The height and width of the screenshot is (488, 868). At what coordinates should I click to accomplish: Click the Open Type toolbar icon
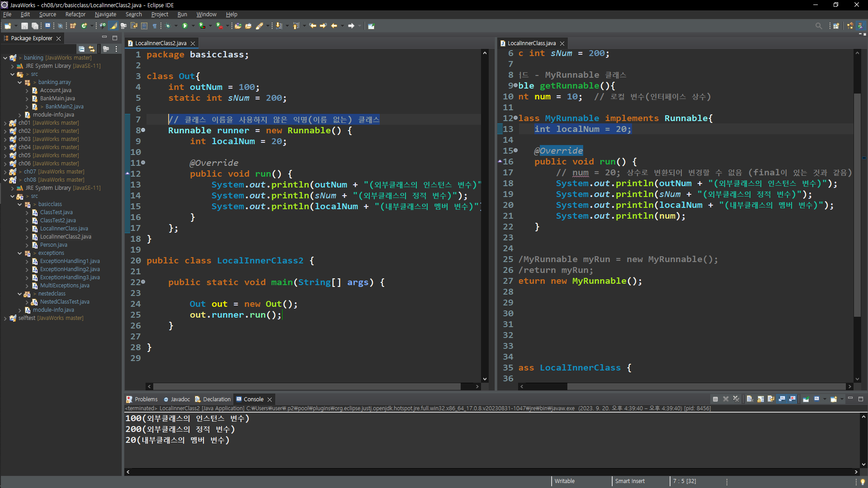click(x=238, y=26)
